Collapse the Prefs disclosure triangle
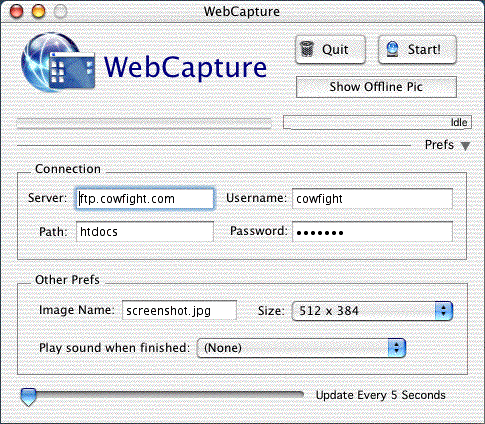Image resolution: width=485 pixels, height=424 pixels. pos(465,146)
